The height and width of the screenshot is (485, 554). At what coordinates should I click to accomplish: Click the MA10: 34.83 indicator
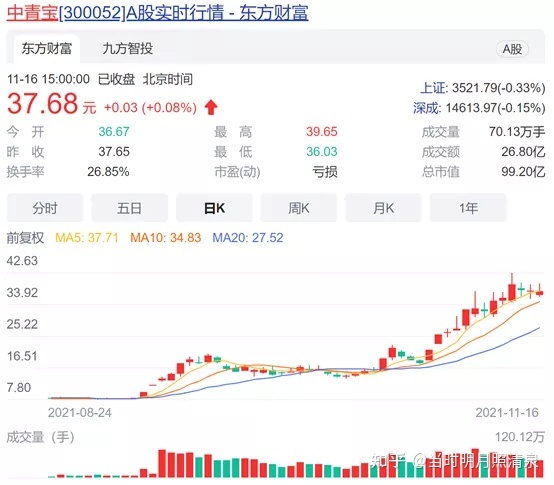pos(165,238)
